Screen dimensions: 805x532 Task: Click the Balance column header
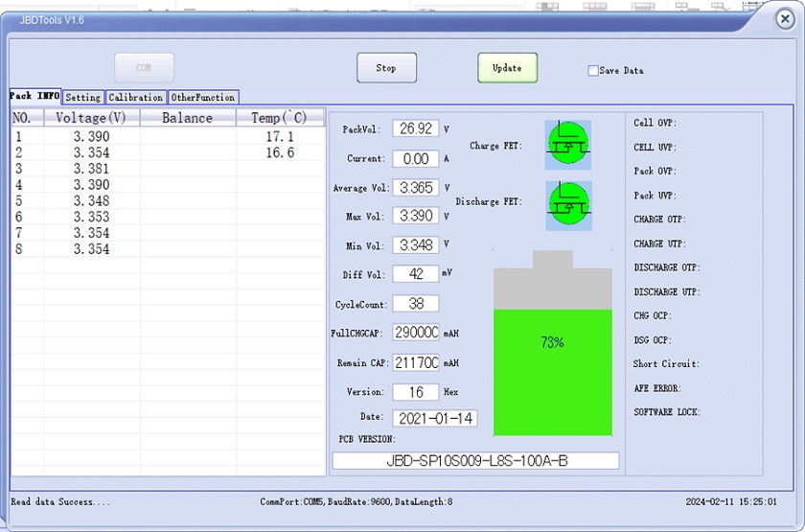coord(188,118)
